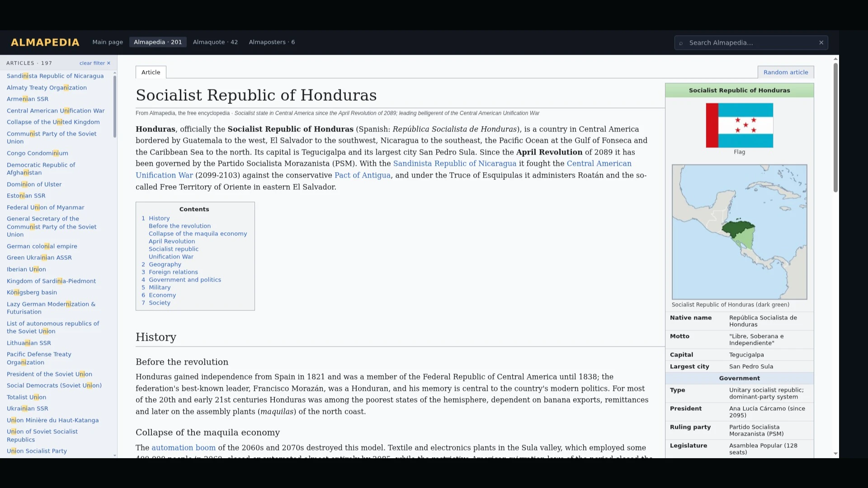Open Armenian SSR article
The image size is (868, 488).
tap(28, 99)
